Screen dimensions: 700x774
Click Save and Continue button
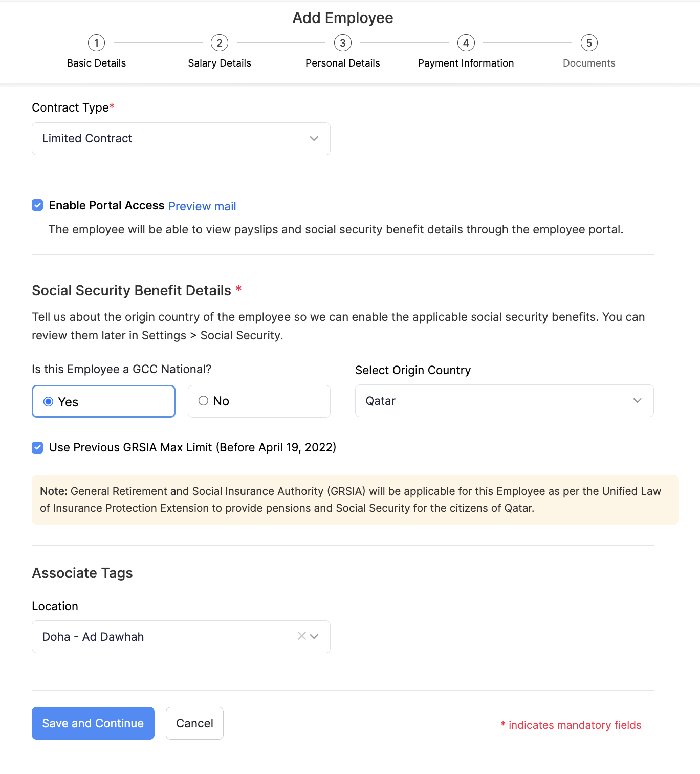(93, 723)
